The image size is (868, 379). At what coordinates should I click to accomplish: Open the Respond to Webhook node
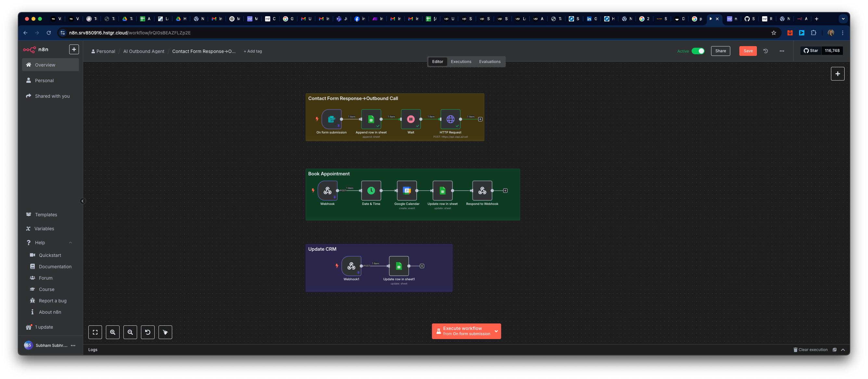(482, 190)
